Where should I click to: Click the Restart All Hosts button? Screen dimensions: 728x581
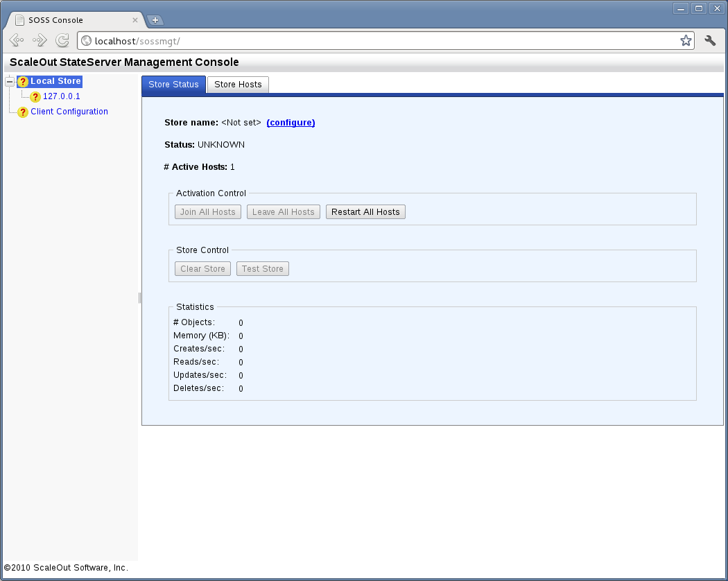point(365,211)
